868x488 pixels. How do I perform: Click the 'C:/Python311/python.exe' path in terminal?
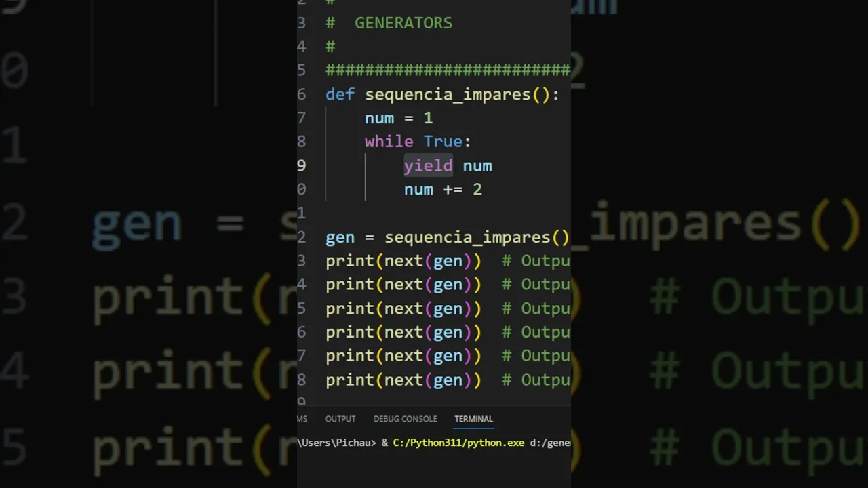(x=458, y=443)
